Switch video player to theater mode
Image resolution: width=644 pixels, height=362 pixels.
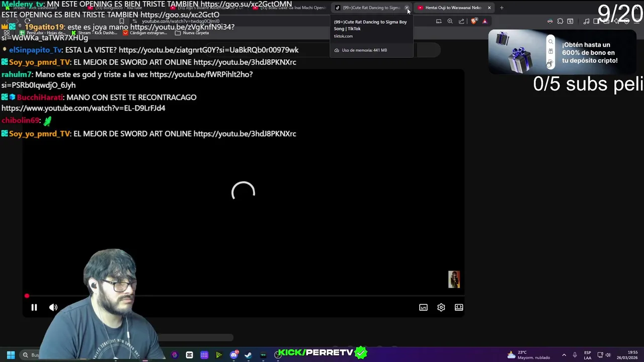point(459,307)
